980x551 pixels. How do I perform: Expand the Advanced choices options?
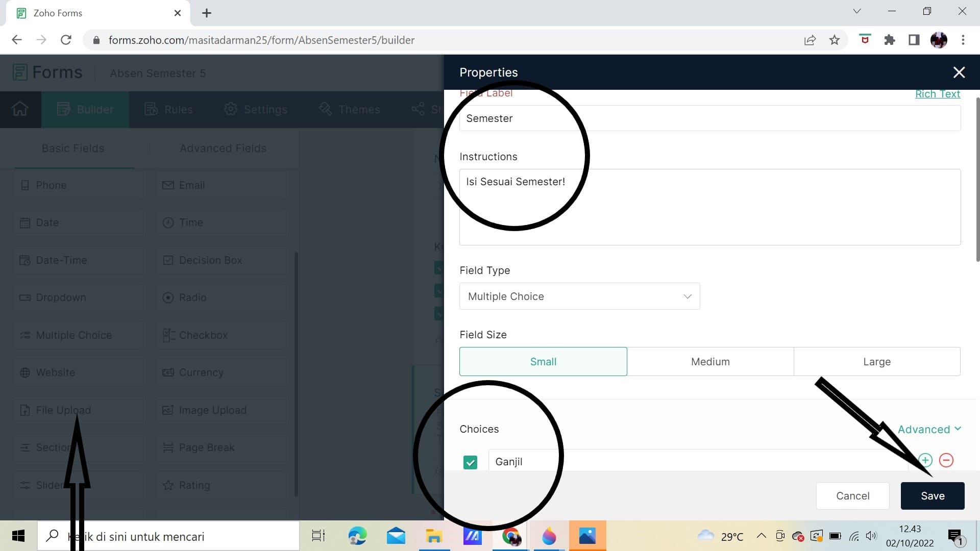pyautogui.click(x=929, y=430)
